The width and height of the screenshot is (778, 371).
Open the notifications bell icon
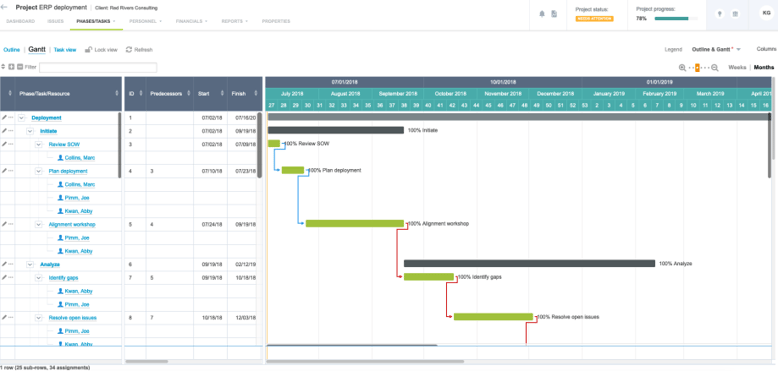click(542, 14)
